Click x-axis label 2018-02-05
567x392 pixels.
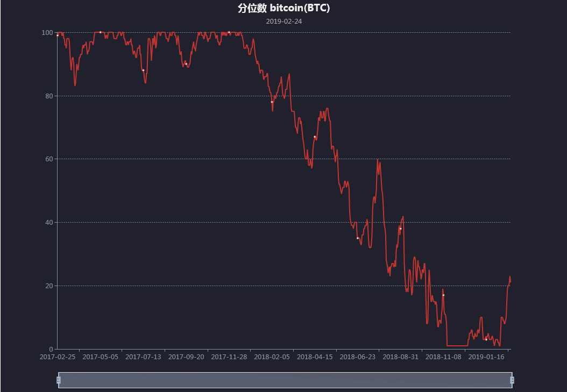pos(272,357)
